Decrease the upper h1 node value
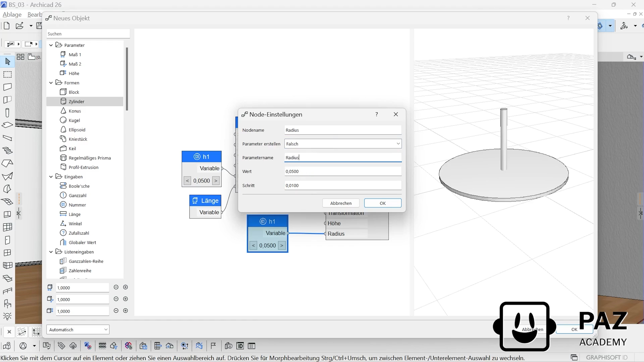The image size is (644, 362). [x=187, y=180]
